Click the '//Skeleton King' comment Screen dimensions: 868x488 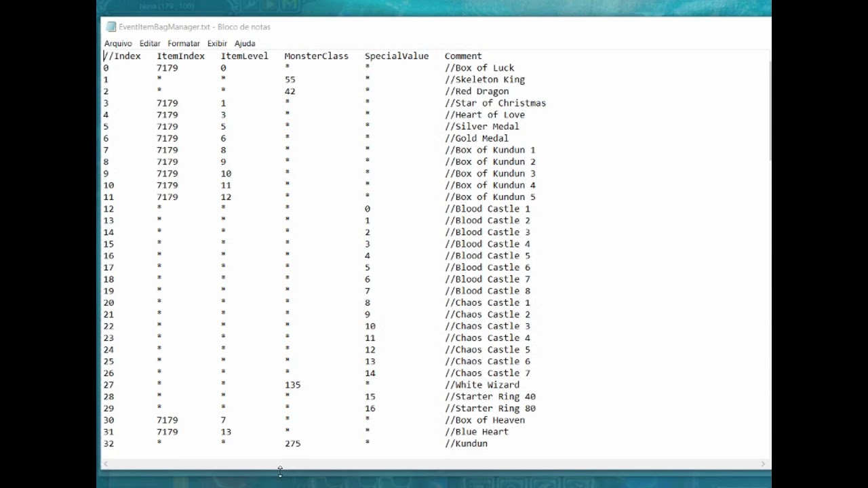click(485, 79)
